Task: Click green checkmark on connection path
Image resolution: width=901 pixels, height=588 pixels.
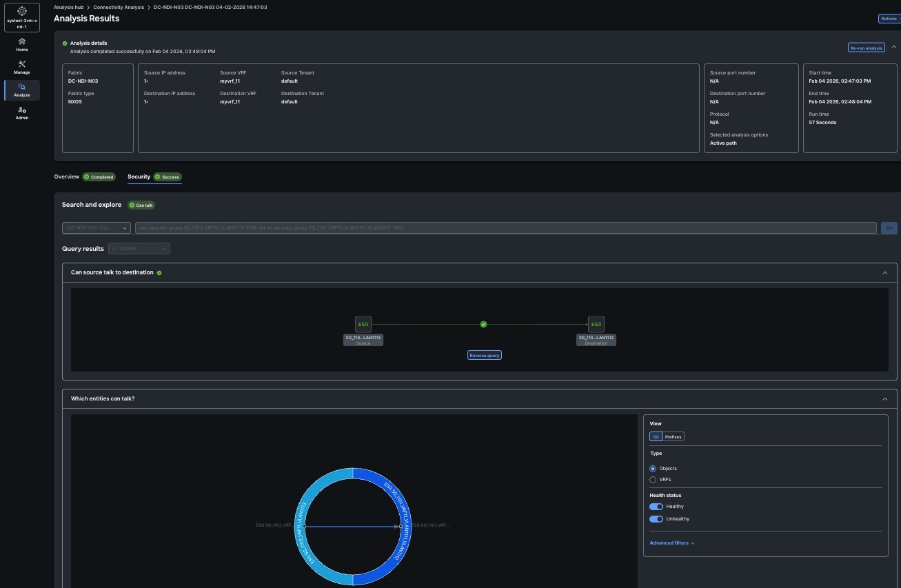Action: (483, 324)
